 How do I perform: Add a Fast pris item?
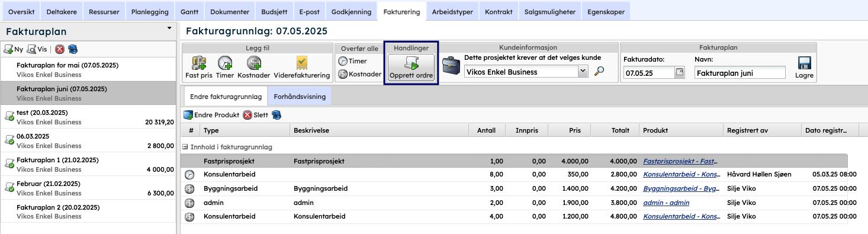[198, 67]
